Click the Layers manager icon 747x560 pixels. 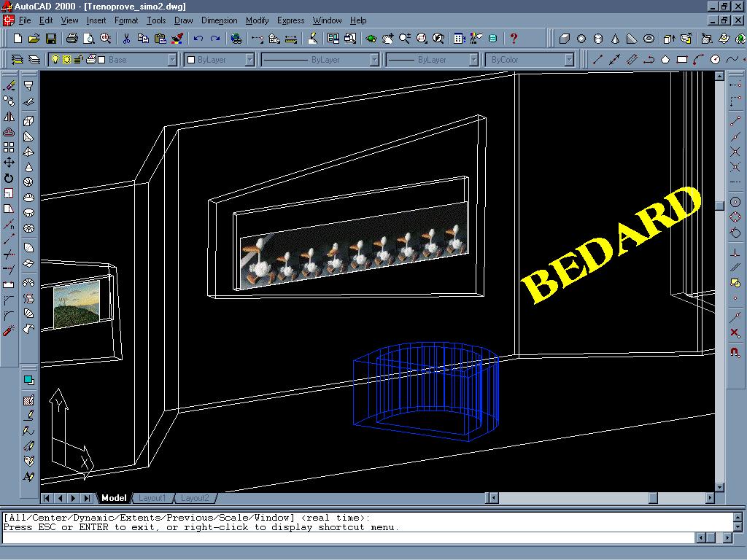point(18,60)
